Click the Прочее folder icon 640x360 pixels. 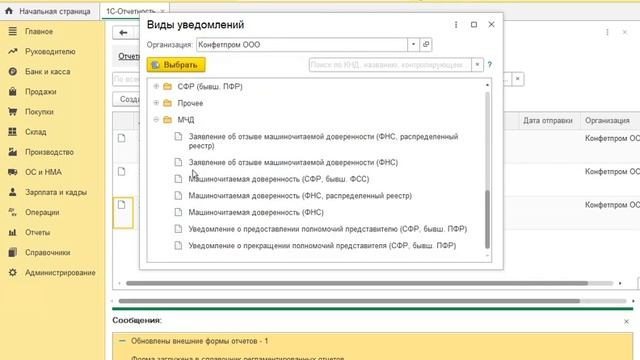click(167, 103)
